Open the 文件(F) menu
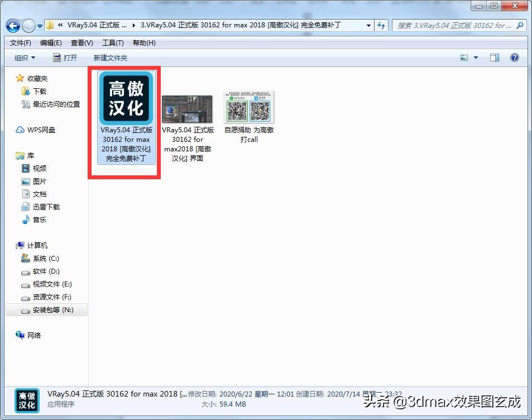The height and width of the screenshot is (420, 532). (x=20, y=43)
